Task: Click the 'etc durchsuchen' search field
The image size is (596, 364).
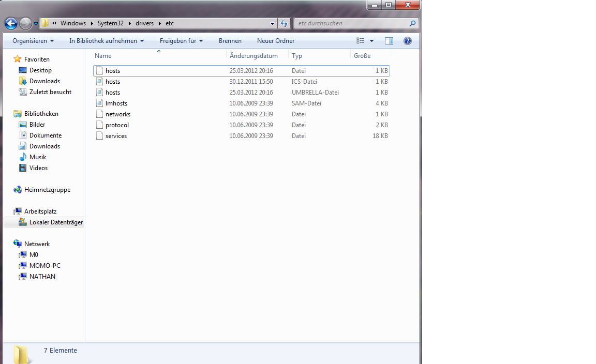Action: point(352,23)
